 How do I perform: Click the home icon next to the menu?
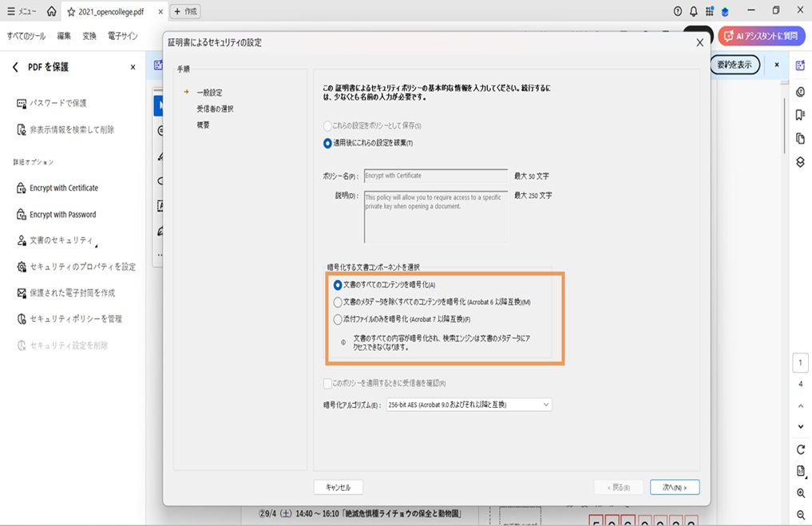(x=50, y=10)
